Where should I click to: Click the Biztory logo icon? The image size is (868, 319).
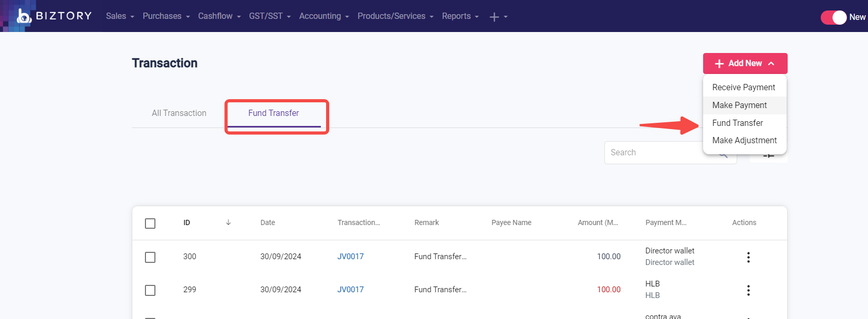coord(24,16)
